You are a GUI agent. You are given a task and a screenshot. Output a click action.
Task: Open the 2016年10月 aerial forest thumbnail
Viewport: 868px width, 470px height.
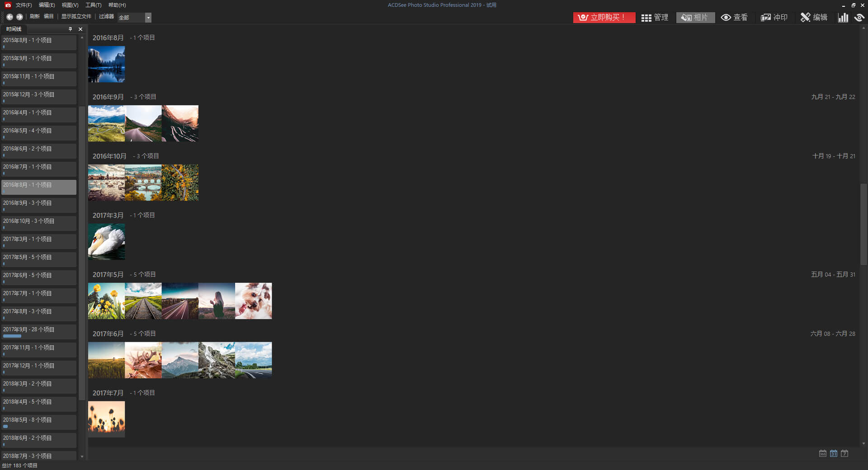point(180,183)
